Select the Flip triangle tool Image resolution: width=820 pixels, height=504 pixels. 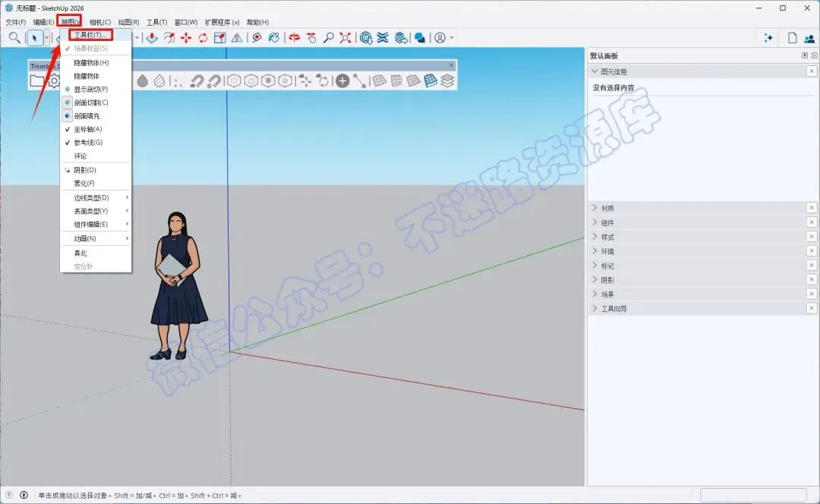tap(237, 38)
